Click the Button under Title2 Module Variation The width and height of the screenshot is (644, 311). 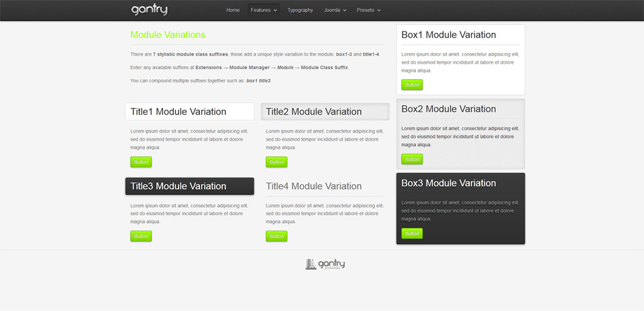click(x=276, y=162)
